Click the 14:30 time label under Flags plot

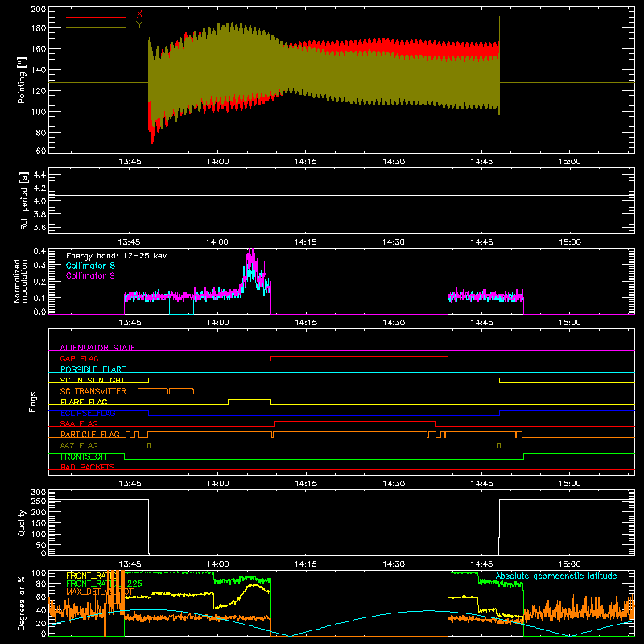[x=394, y=484]
